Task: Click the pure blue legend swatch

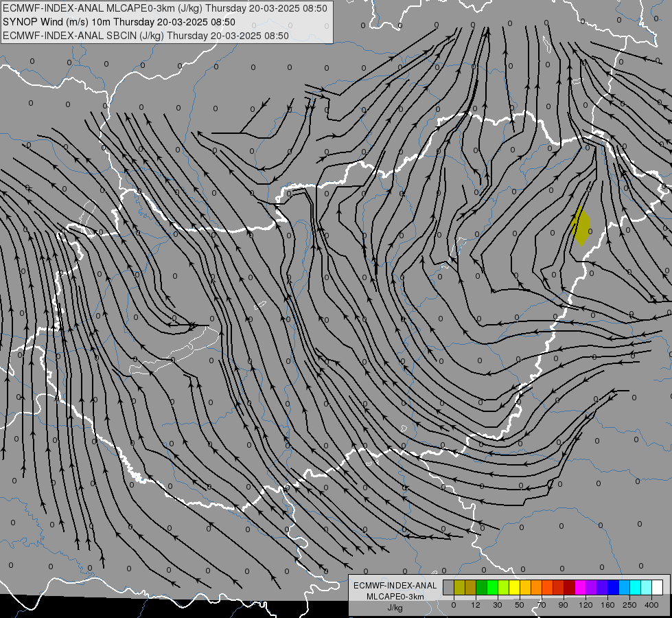Action: tap(614, 587)
